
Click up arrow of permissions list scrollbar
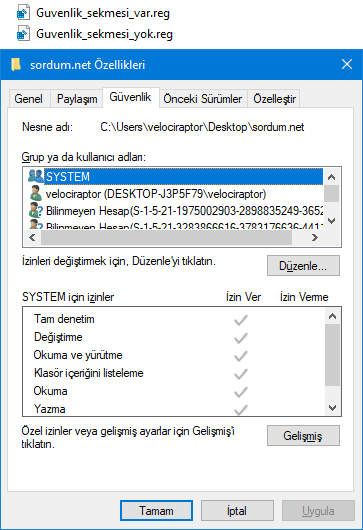pos(332,316)
